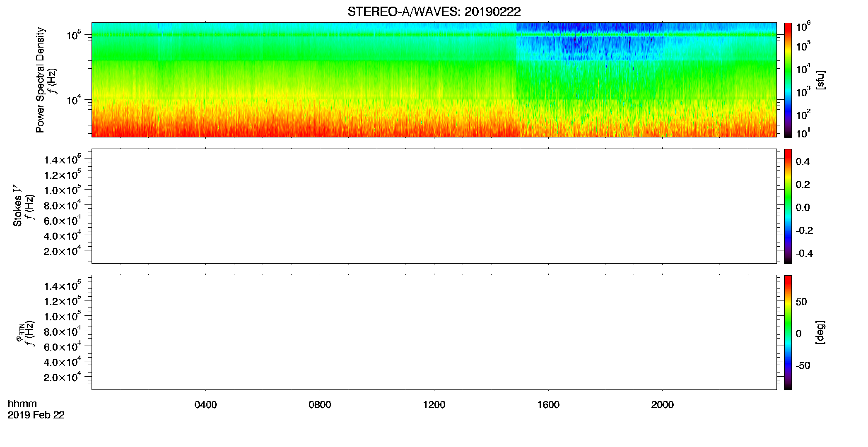Viewport: 868px width, 447px height.
Task: Select the 0800 time tick label
Action: point(320,405)
